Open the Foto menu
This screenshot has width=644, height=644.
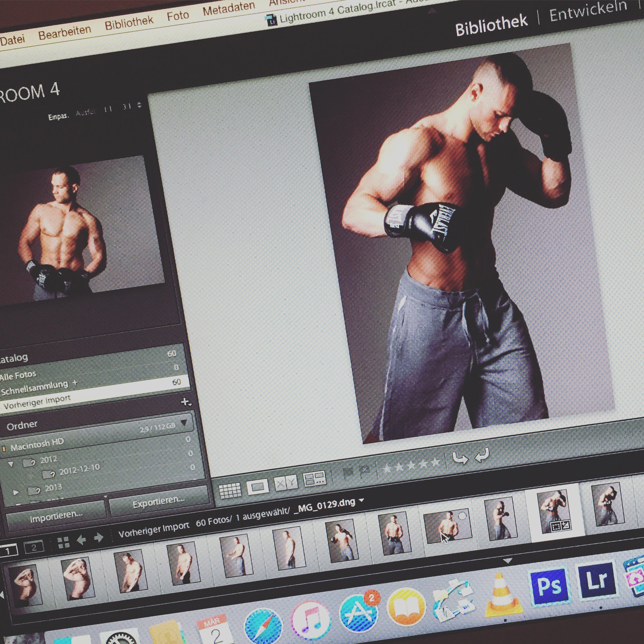tap(178, 16)
